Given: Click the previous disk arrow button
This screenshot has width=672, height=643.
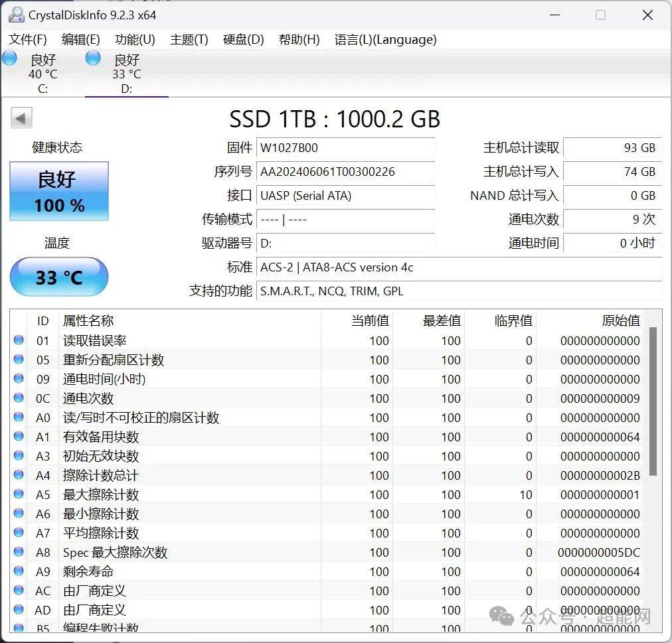Looking at the screenshot, I should [x=21, y=118].
